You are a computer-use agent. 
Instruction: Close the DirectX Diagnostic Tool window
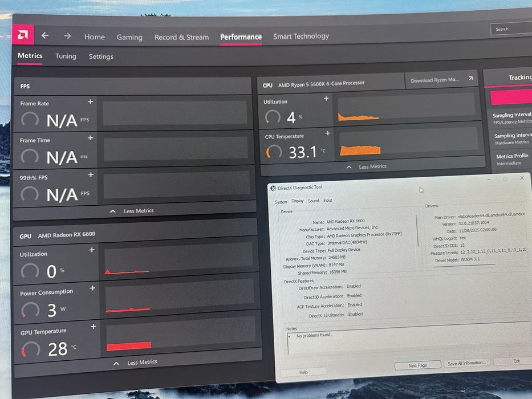522,178
